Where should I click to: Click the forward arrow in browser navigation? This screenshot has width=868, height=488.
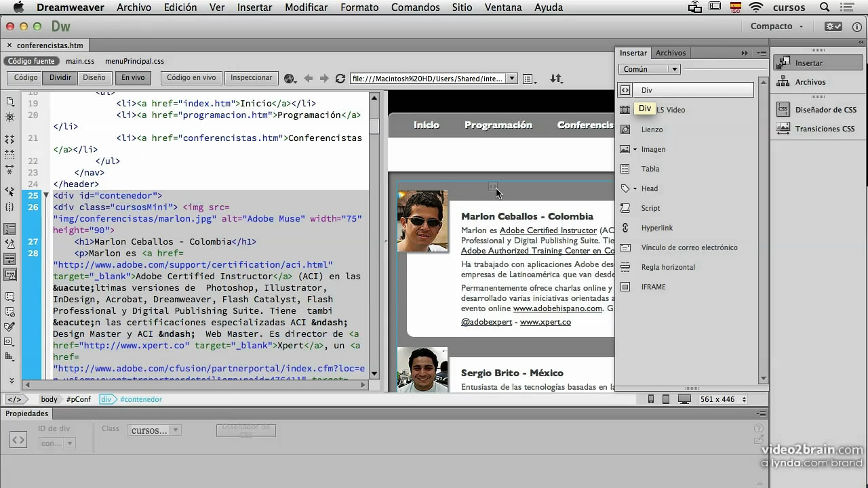click(324, 79)
